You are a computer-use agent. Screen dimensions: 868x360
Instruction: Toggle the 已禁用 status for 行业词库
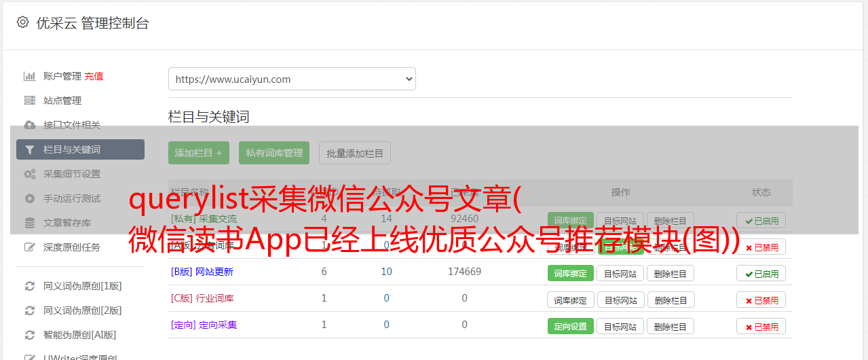761,300
